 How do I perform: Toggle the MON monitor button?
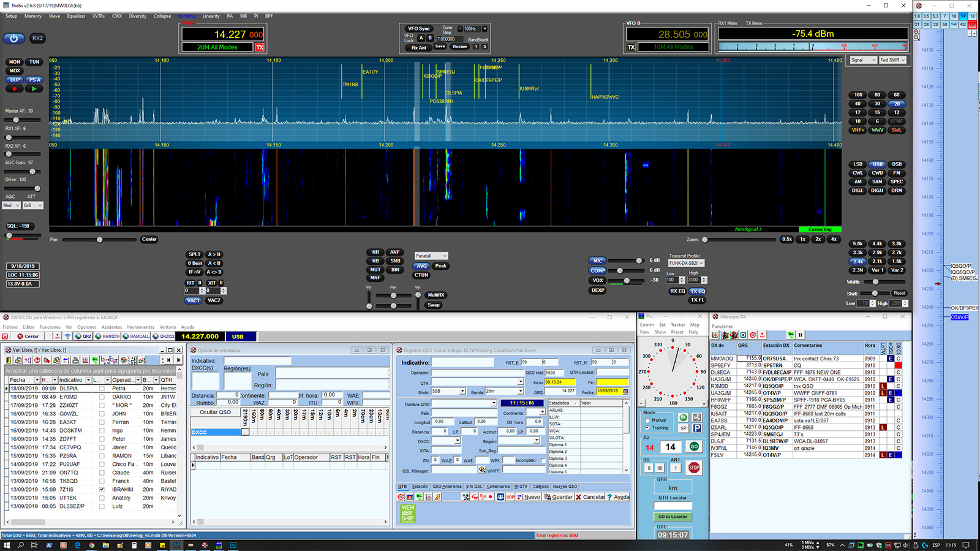pos(15,62)
